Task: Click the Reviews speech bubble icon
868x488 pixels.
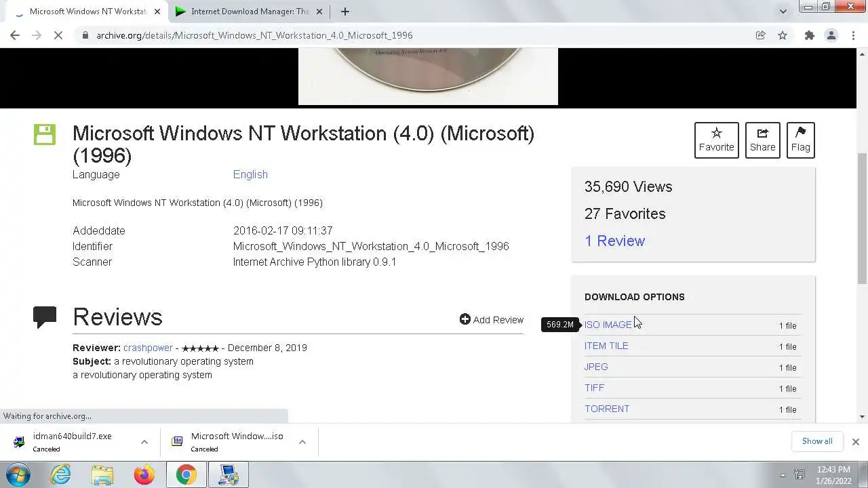Action: (45, 317)
